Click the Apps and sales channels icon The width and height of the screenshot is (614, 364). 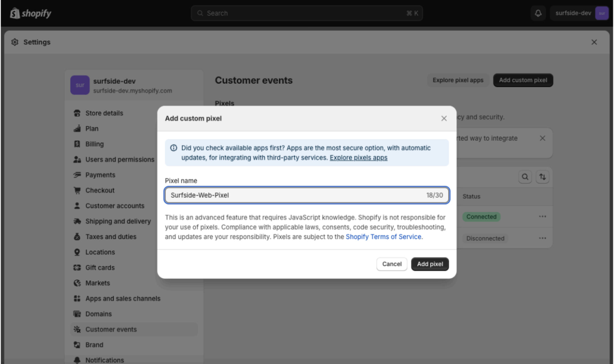click(x=77, y=298)
